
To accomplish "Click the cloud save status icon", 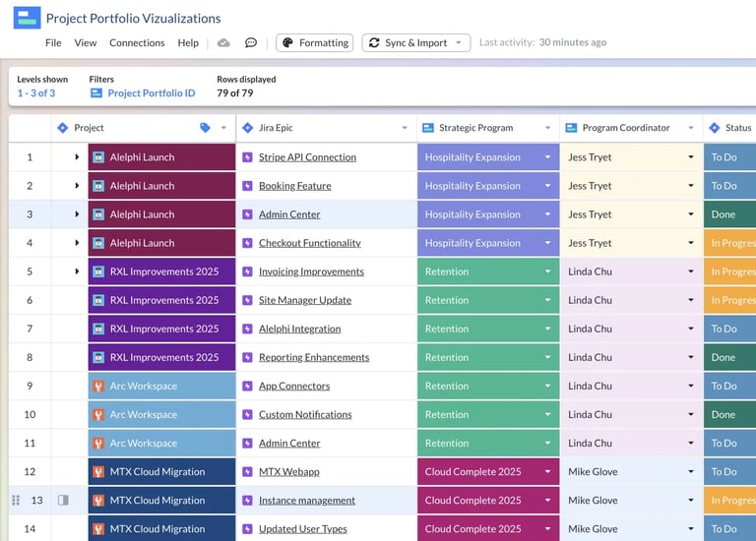I will tap(223, 43).
